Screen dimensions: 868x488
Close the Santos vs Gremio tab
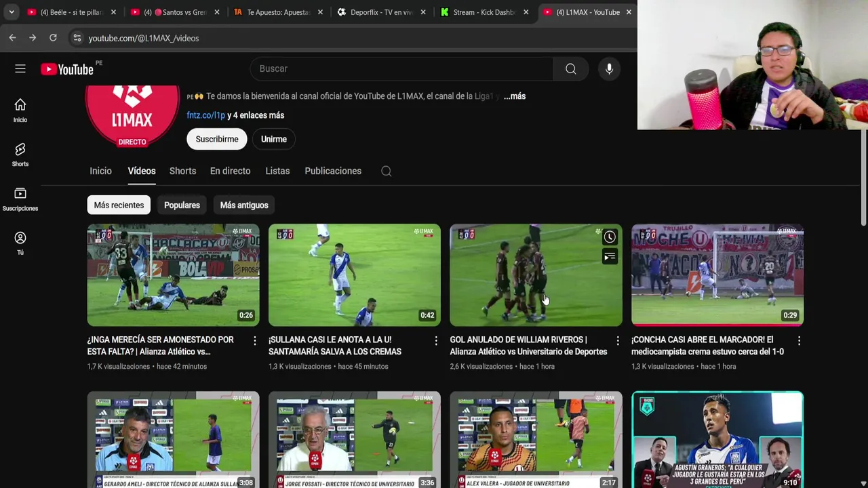216,12
